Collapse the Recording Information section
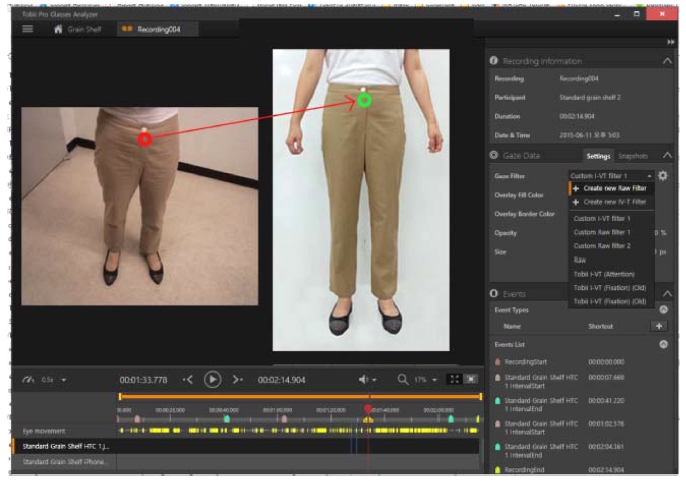This screenshot has height=481, width=686. pyautogui.click(x=667, y=61)
